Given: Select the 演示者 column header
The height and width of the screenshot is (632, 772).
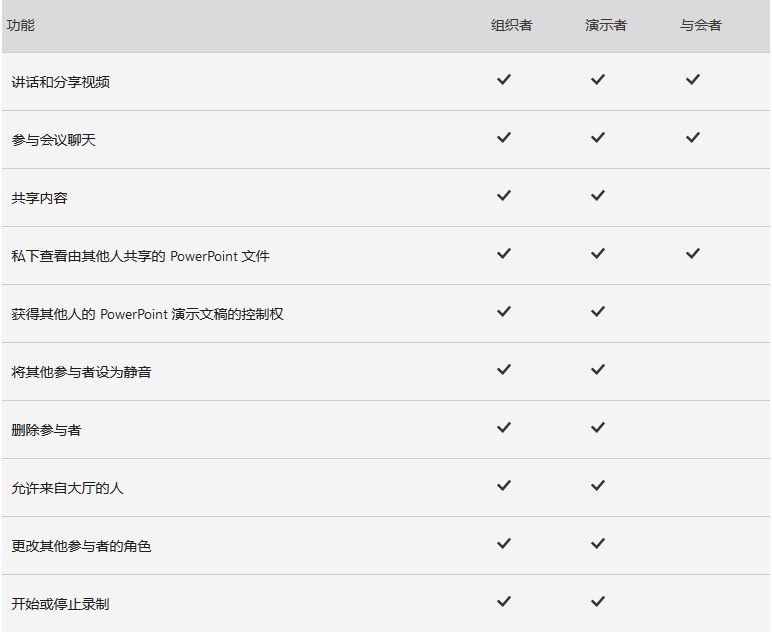Looking at the screenshot, I should 606,25.
